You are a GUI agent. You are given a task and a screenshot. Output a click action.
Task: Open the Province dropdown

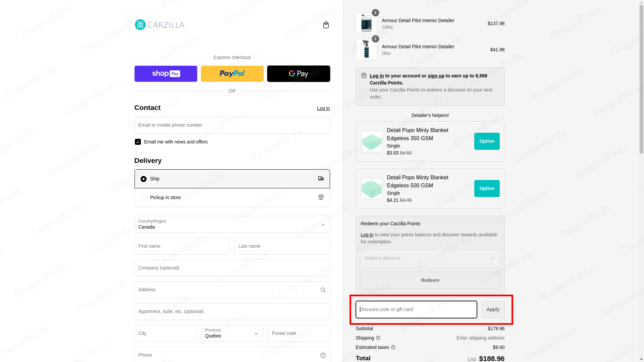pos(232,334)
